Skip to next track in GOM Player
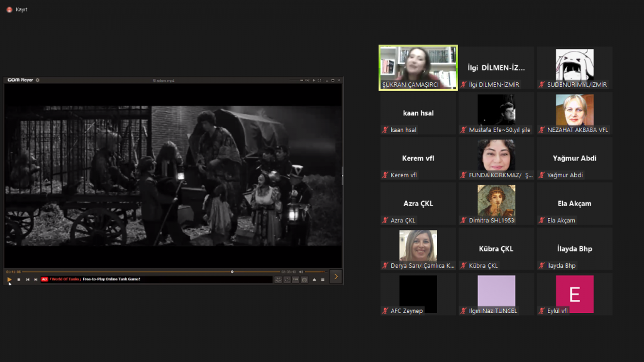This screenshot has width=644, height=362. 35,279
